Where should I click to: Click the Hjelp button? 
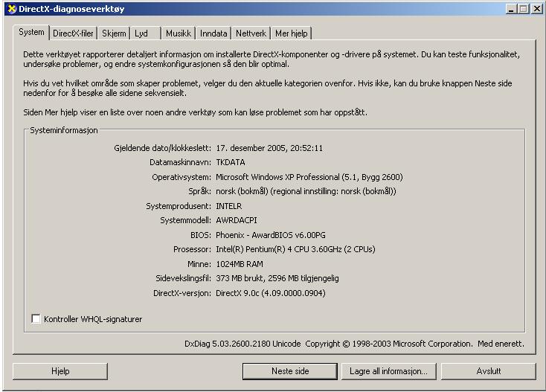(x=60, y=371)
